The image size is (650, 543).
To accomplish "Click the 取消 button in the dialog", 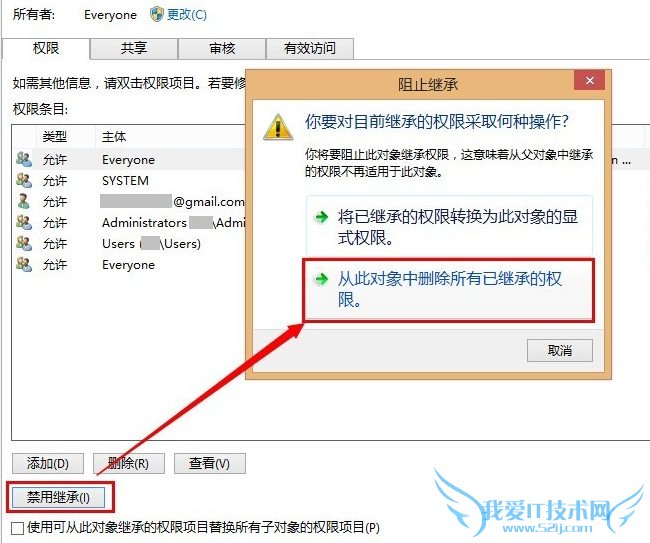I will 560,351.
